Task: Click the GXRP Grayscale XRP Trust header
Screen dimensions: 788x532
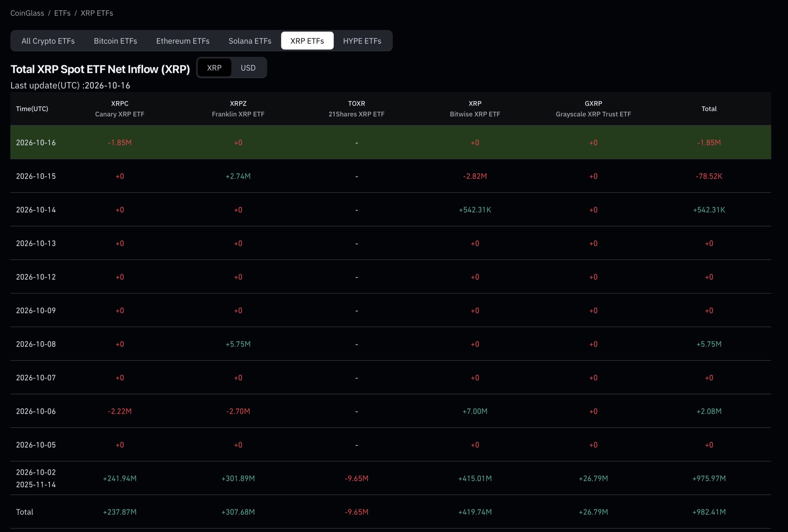Action: coord(593,108)
